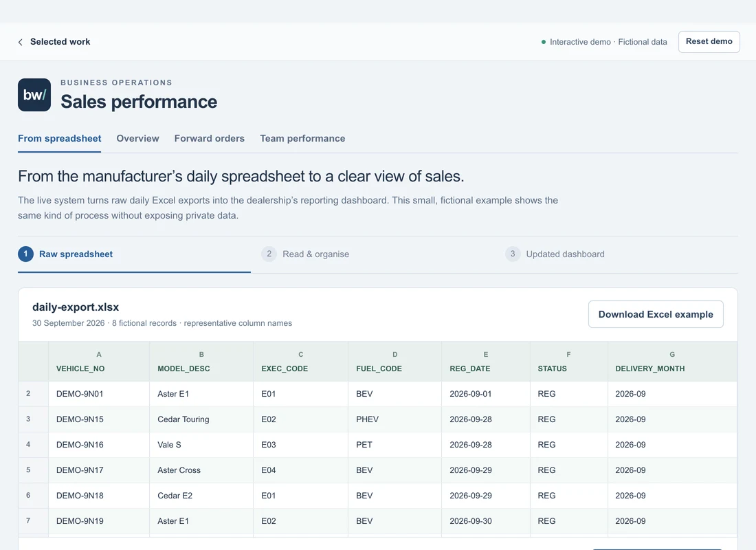This screenshot has height=550, width=756.
Task: Click the VEHICLE_NO column header
Action: point(99,362)
